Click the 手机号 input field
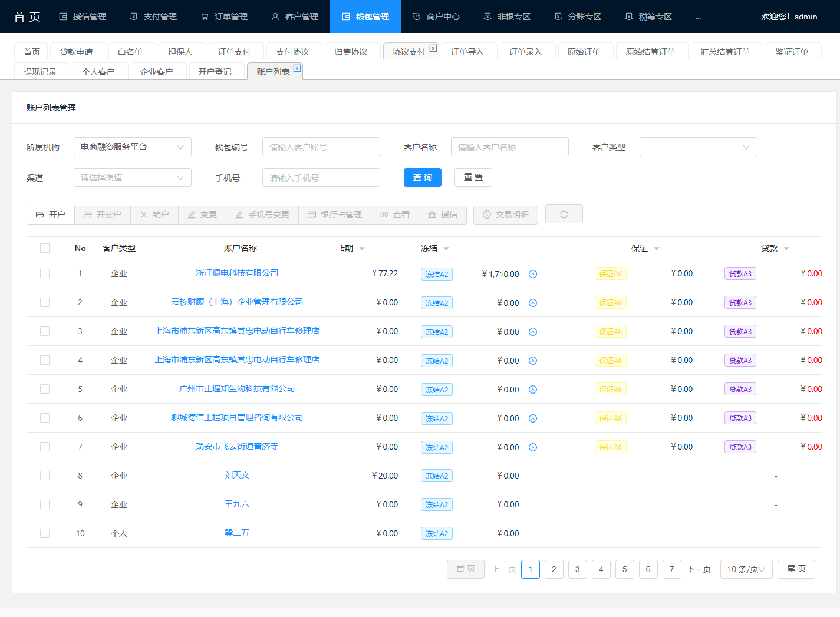Viewport: 840px width, 617px height. [321, 177]
